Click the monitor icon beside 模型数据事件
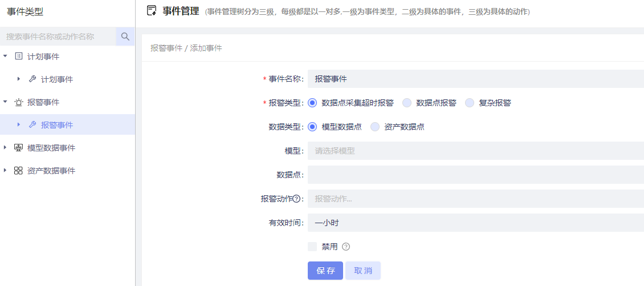The width and height of the screenshot is (644, 286). coord(18,148)
